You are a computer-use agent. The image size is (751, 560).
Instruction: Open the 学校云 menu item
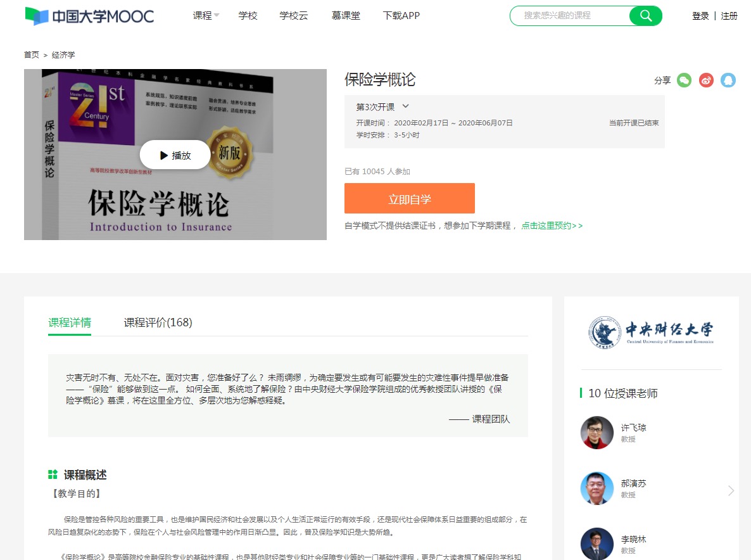point(294,16)
